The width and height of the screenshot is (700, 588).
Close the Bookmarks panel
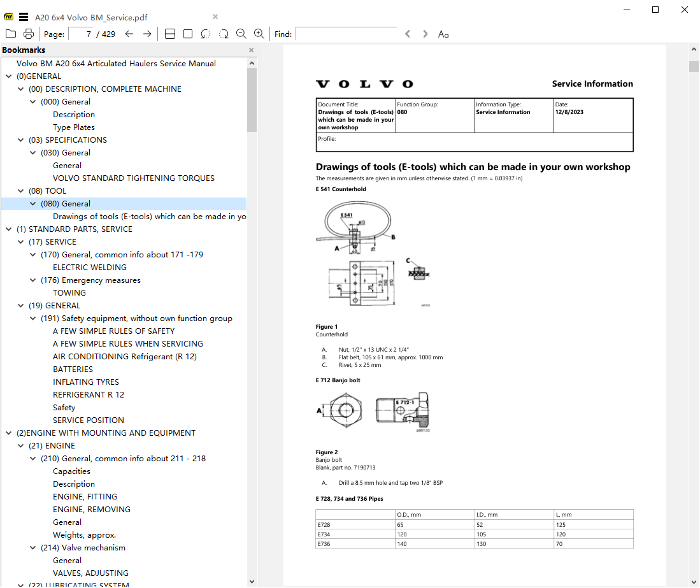pyautogui.click(x=252, y=50)
